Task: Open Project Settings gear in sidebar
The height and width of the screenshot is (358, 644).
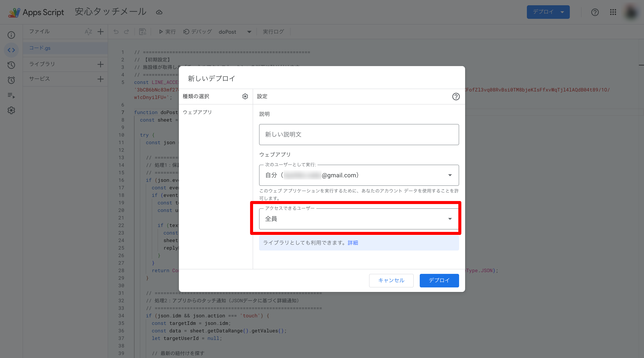Action: tap(11, 110)
